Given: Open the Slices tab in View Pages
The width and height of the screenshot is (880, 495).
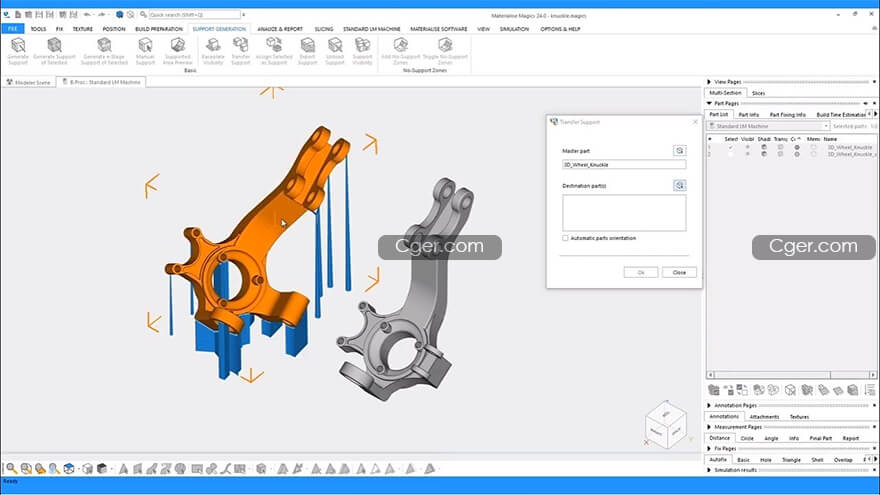Looking at the screenshot, I should 758,93.
